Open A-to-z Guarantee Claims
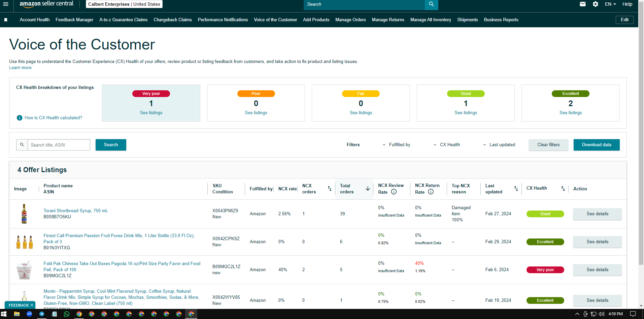 click(x=124, y=20)
